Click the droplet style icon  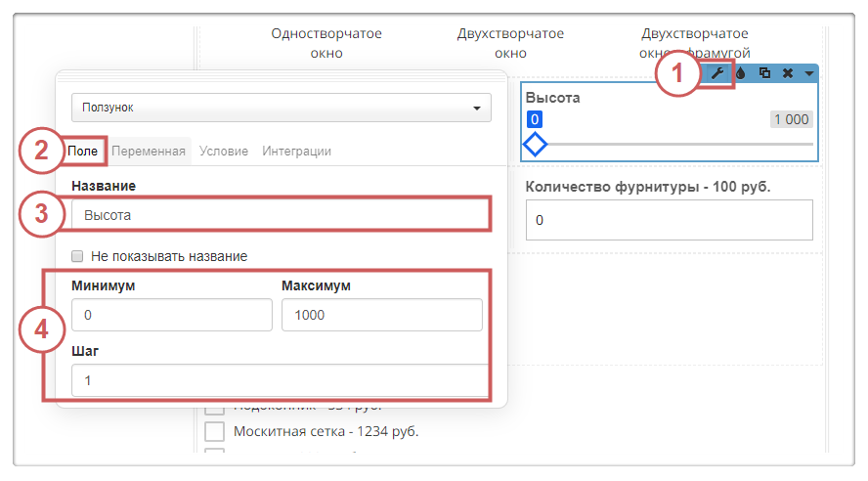coord(741,73)
